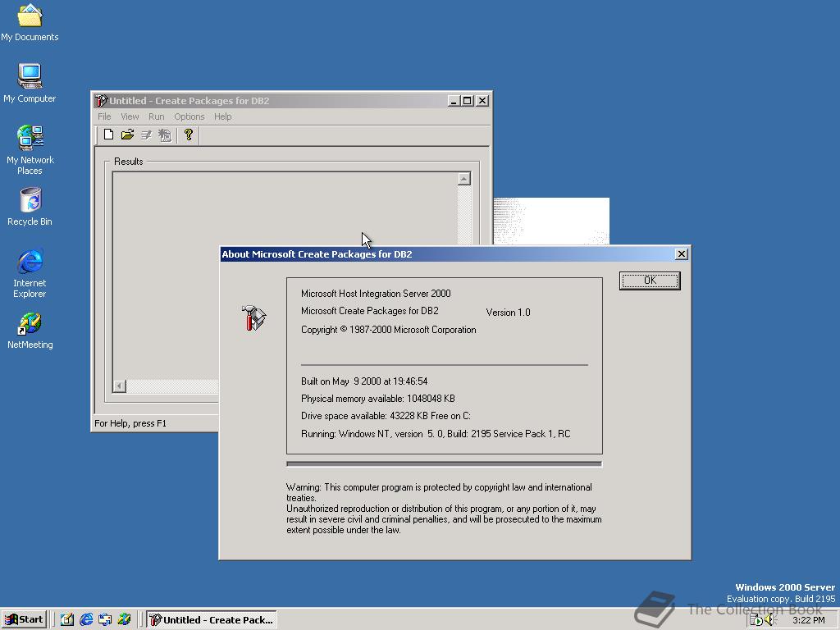Image resolution: width=840 pixels, height=630 pixels.
Task: Close the About dialog with X
Action: point(682,254)
